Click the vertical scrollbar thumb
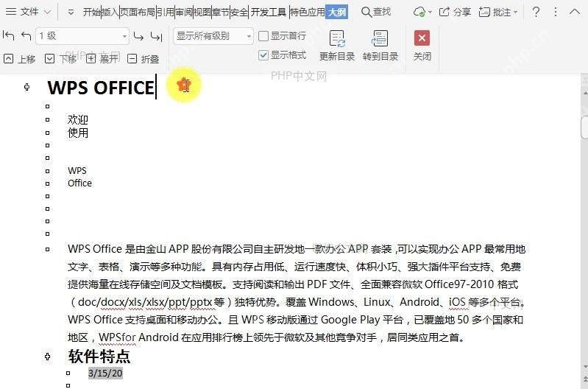Viewport: 588px width, 389px height. click(x=584, y=128)
